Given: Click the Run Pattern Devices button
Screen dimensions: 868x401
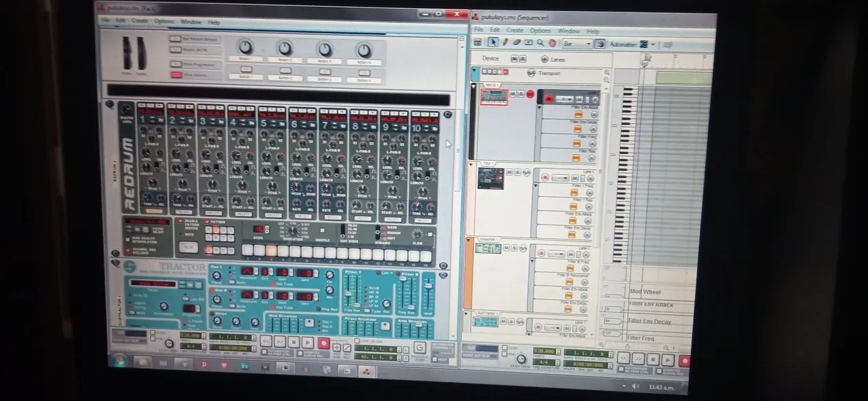Looking at the screenshot, I should pyautogui.click(x=175, y=39).
